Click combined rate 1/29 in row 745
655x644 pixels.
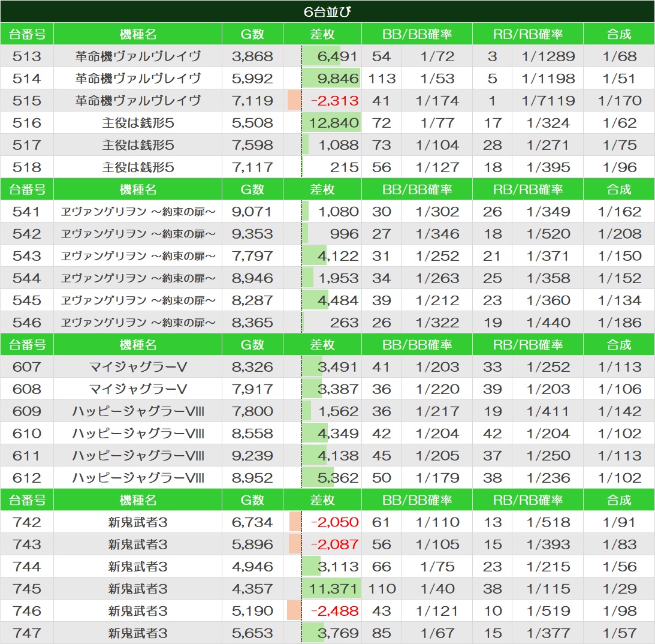point(619,588)
